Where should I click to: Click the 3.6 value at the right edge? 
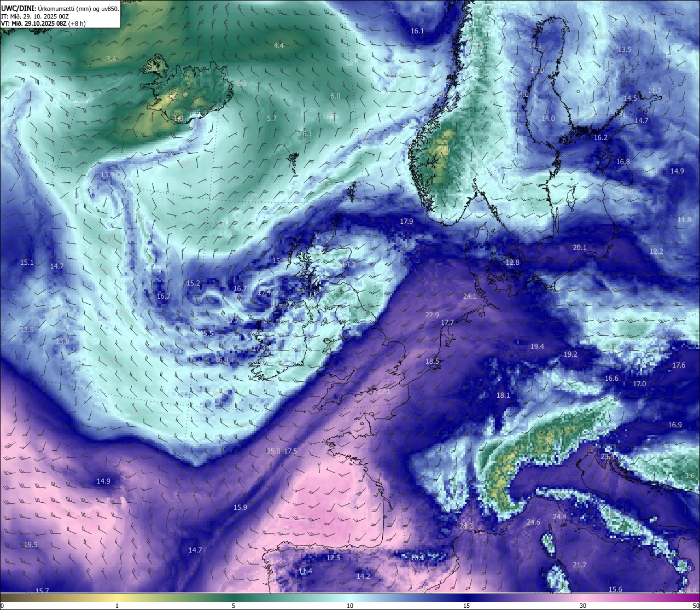pyautogui.click(x=690, y=475)
